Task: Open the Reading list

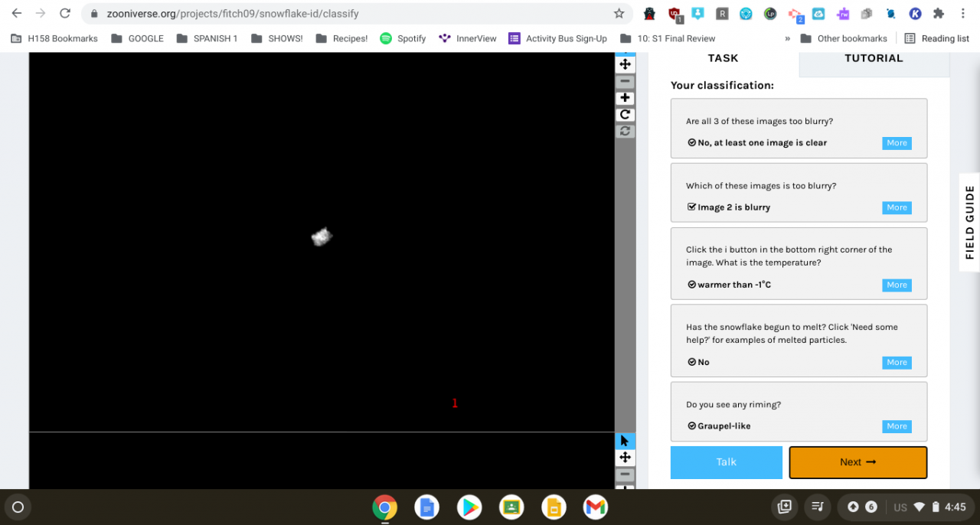Action: [x=937, y=38]
